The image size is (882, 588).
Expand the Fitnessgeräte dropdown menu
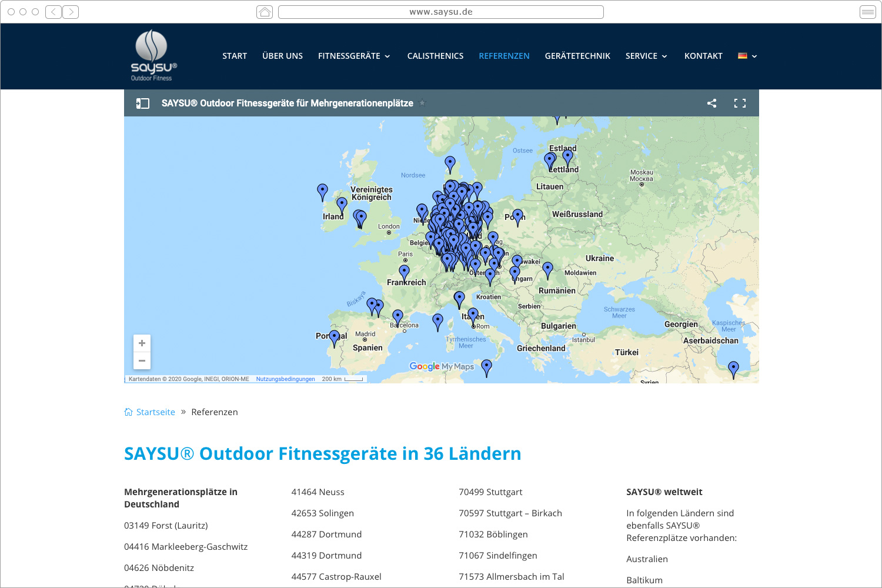[354, 56]
